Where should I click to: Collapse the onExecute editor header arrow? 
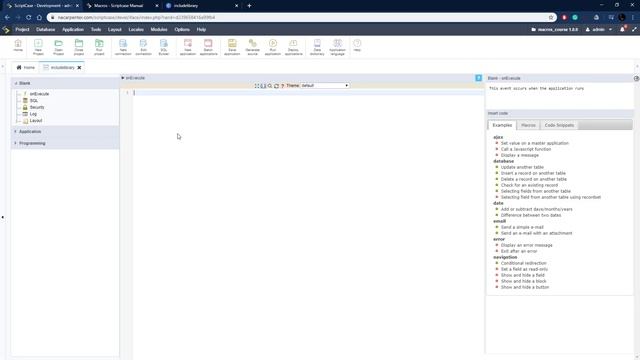coord(122,78)
